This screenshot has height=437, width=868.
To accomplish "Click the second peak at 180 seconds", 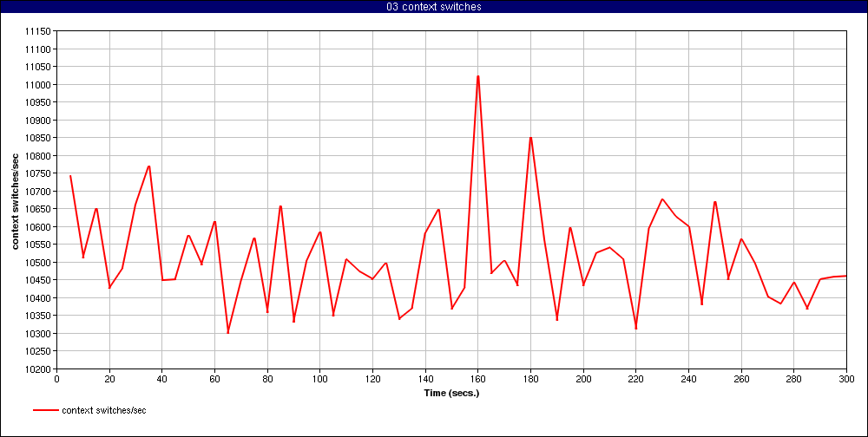I will click(x=530, y=138).
